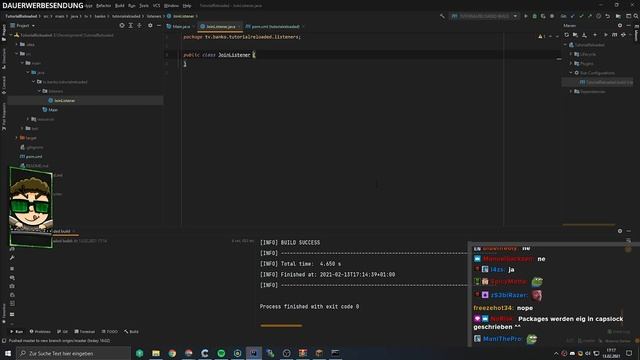640x360 pixels.
Task: Execute Maven goal using the m icon
Action: pos(614,35)
